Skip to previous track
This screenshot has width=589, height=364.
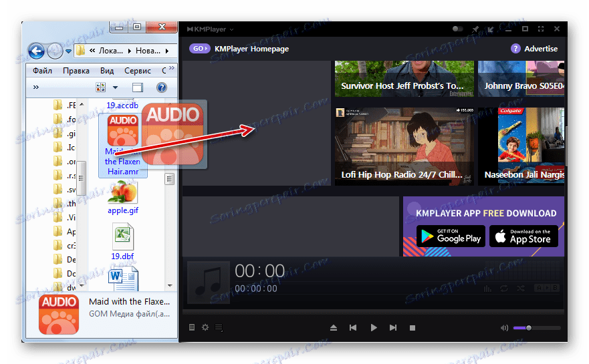coord(353,327)
